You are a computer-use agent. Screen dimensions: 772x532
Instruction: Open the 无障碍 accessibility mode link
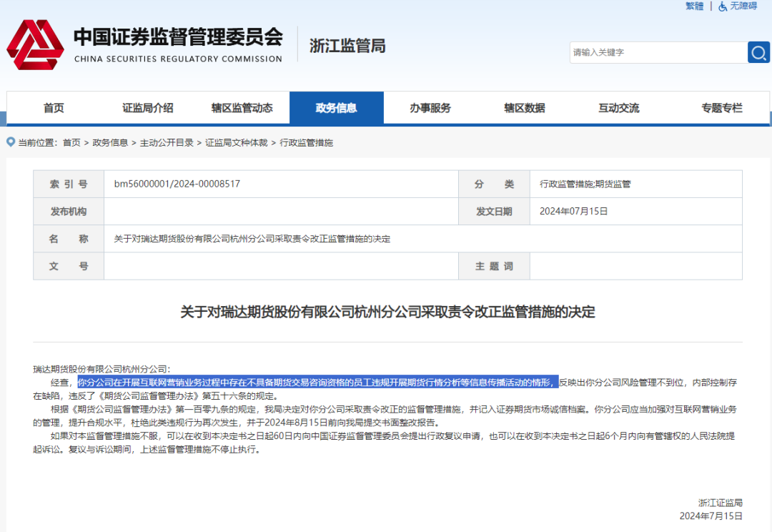tap(743, 6)
